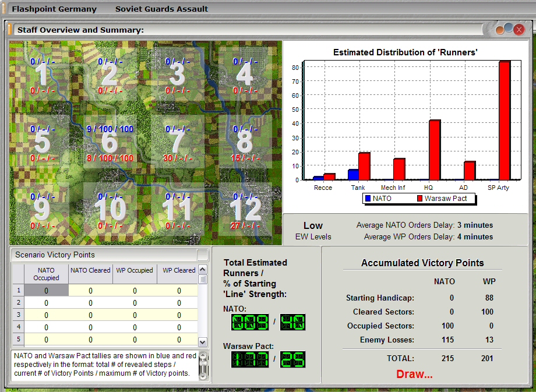
Task: Click the WP Cleared column header
Action: (178, 274)
